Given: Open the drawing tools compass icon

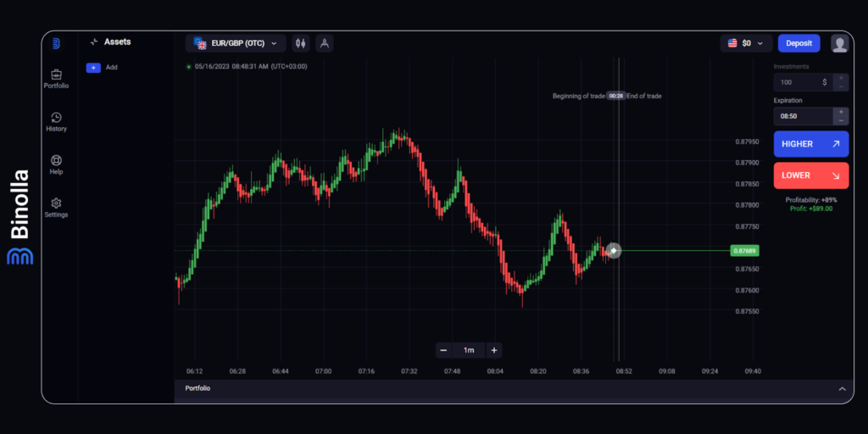Looking at the screenshot, I should click(x=325, y=43).
